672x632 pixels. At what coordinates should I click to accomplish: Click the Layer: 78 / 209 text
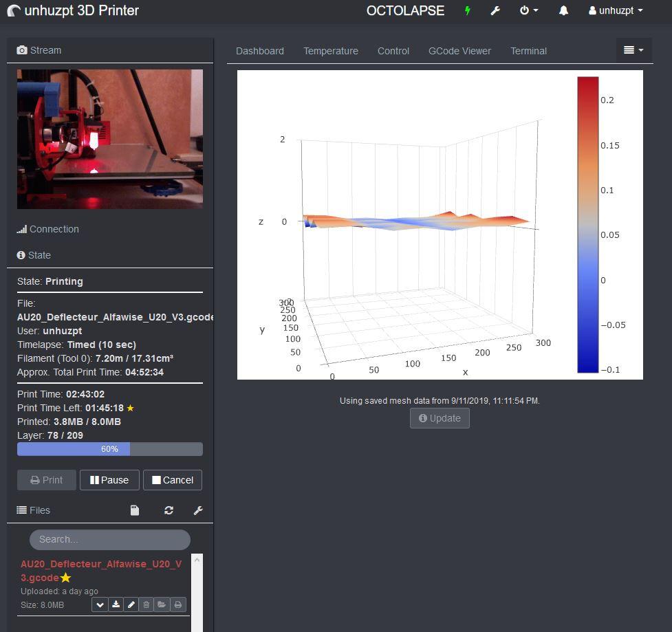click(50, 435)
